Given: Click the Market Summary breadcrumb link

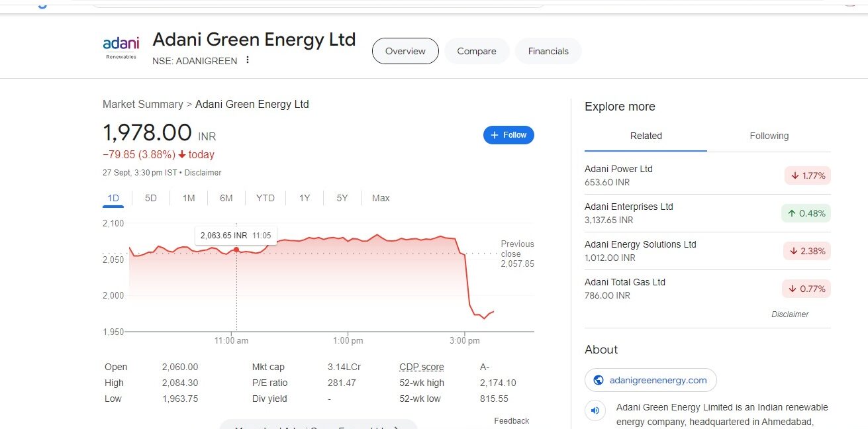Looking at the screenshot, I should [x=143, y=104].
